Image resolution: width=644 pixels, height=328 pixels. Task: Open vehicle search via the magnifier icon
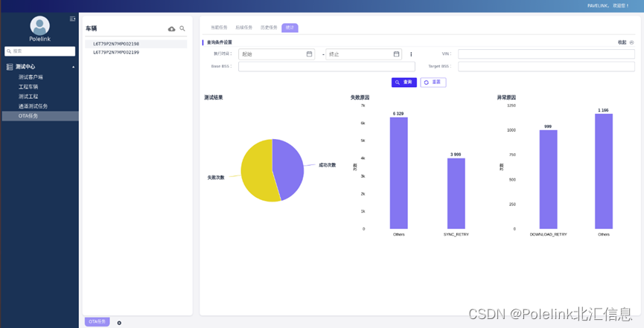tap(182, 29)
